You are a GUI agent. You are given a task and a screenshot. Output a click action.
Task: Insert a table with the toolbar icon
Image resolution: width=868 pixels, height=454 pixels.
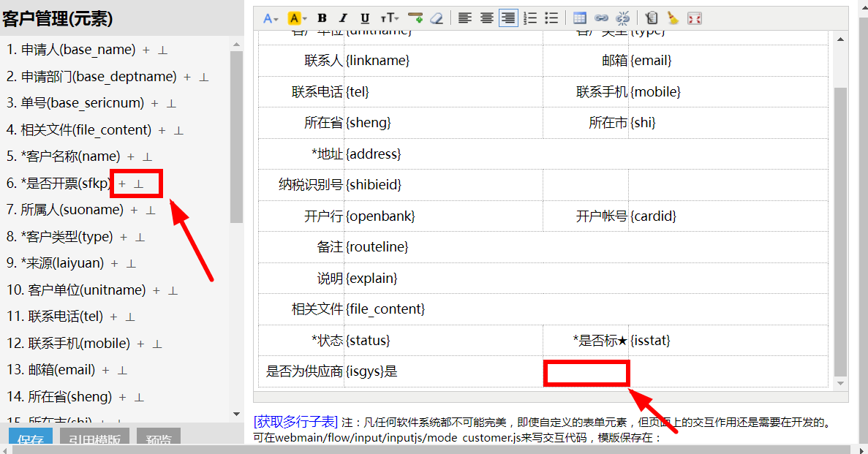point(580,18)
